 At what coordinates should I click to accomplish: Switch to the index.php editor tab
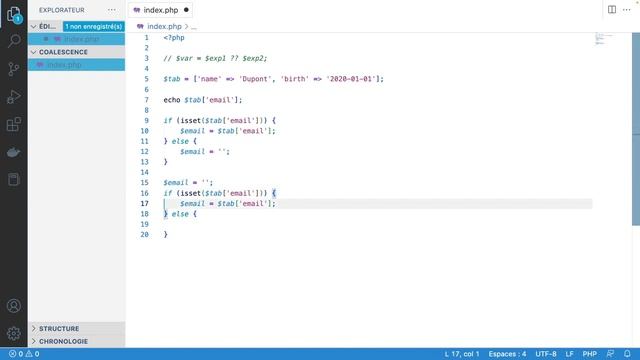pos(160,10)
